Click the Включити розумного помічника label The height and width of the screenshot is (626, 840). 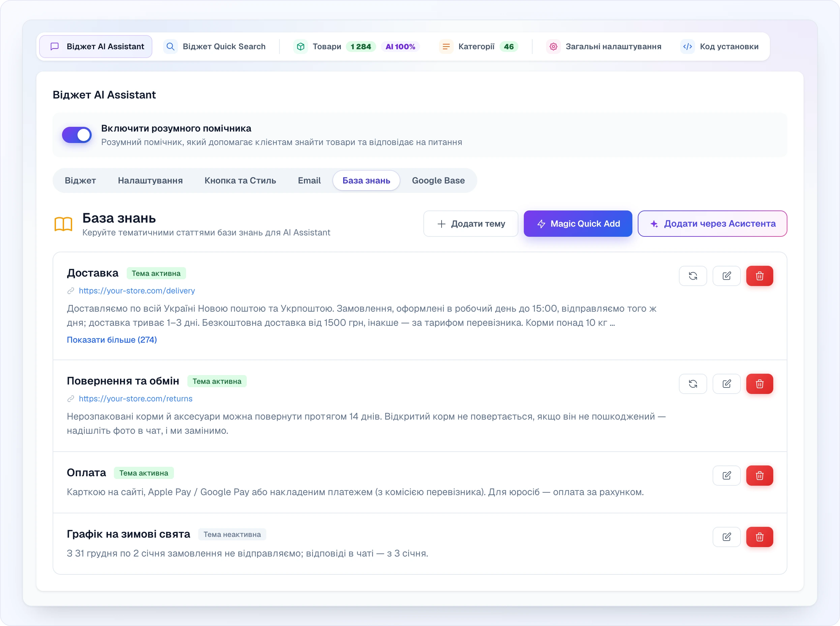(176, 129)
